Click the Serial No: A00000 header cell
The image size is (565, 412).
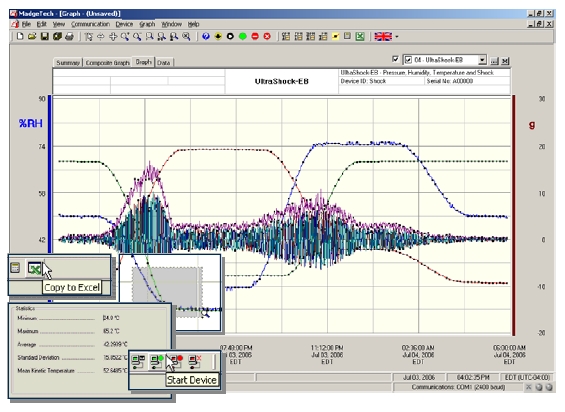point(467,81)
